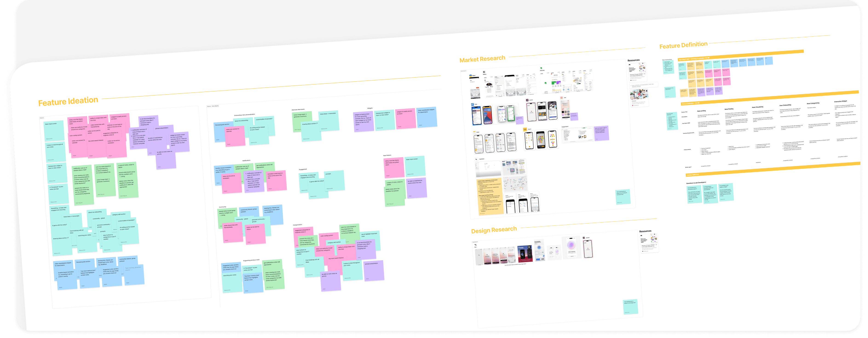Screen dimensions: 868x338
Task: Select the Journal app icon in Market Research
Action: [527, 100]
